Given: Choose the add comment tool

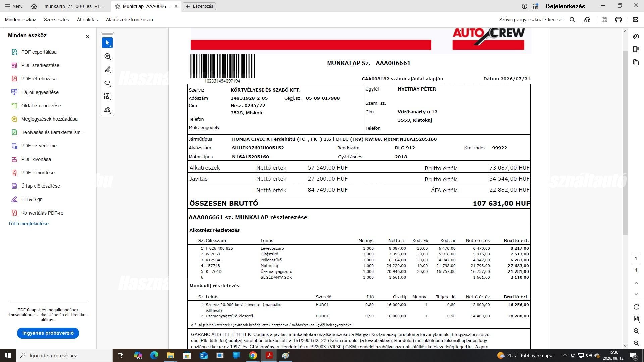Looking at the screenshot, I should (x=107, y=56).
